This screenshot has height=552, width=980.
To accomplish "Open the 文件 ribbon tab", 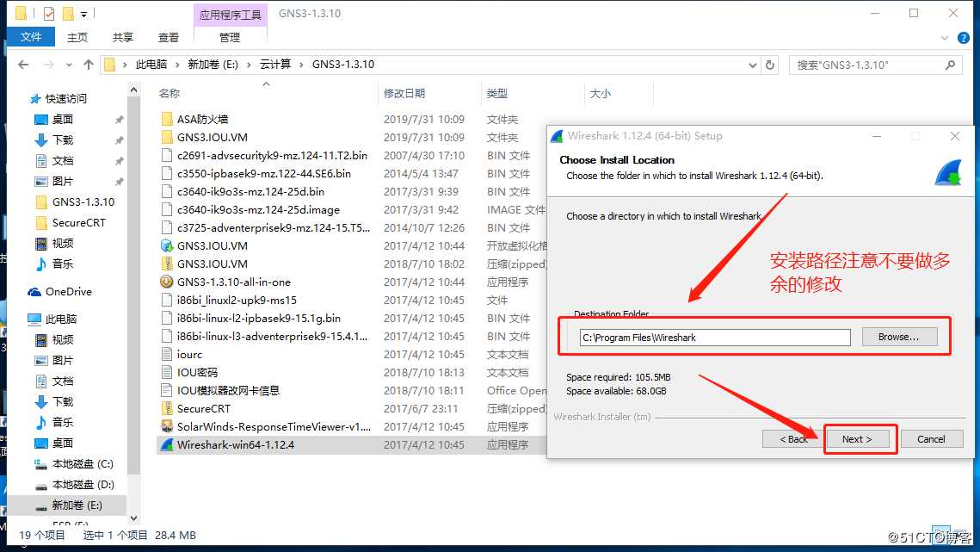I will pos(31,37).
